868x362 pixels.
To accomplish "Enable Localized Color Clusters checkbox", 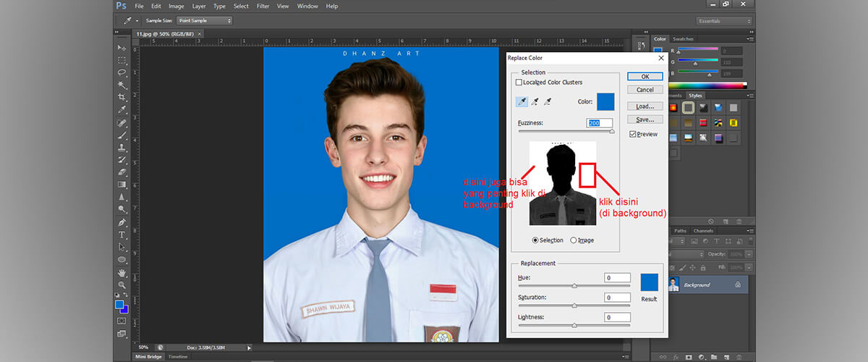I will 519,83.
